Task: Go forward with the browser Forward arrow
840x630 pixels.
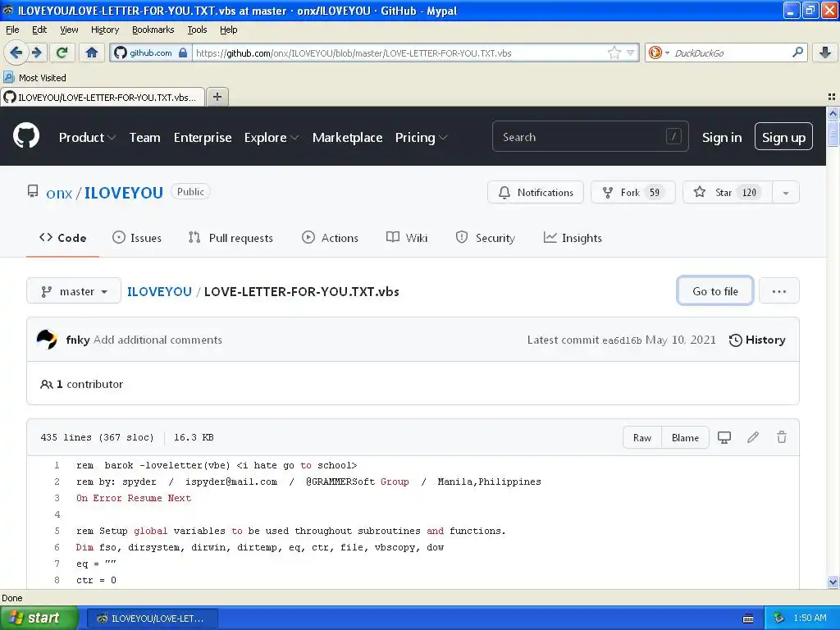Action: click(x=36, y=52)
